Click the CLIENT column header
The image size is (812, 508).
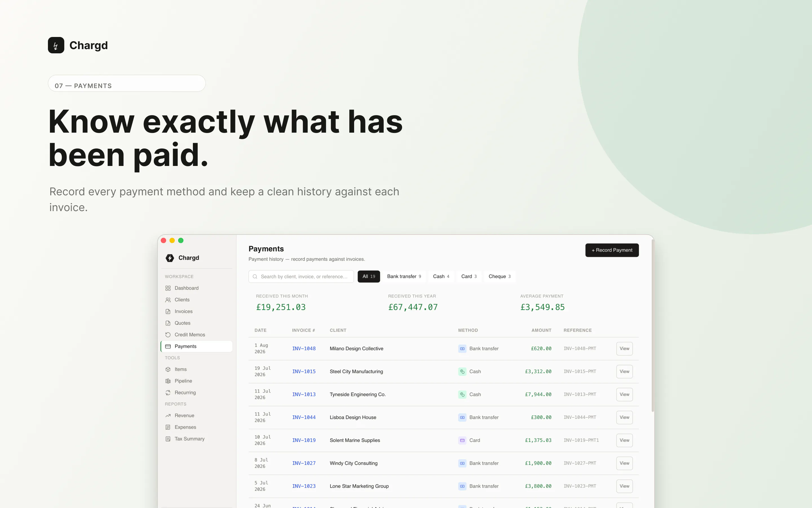pos(338,330)
